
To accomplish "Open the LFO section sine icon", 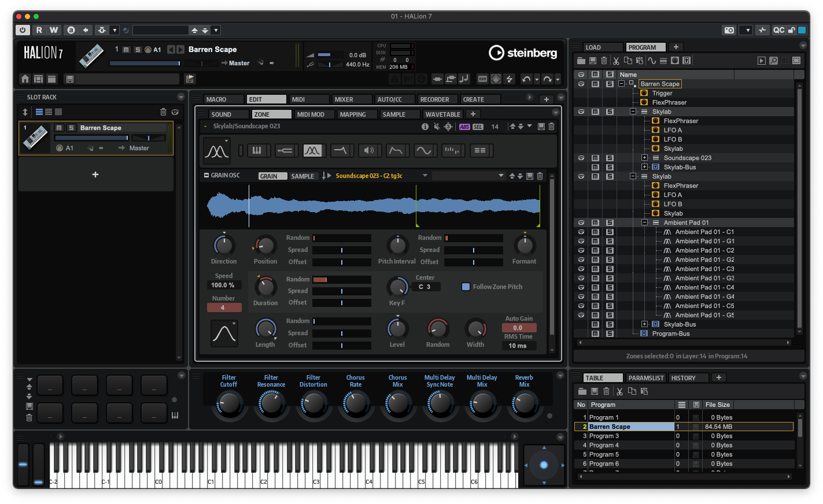I will pos(423,150).
